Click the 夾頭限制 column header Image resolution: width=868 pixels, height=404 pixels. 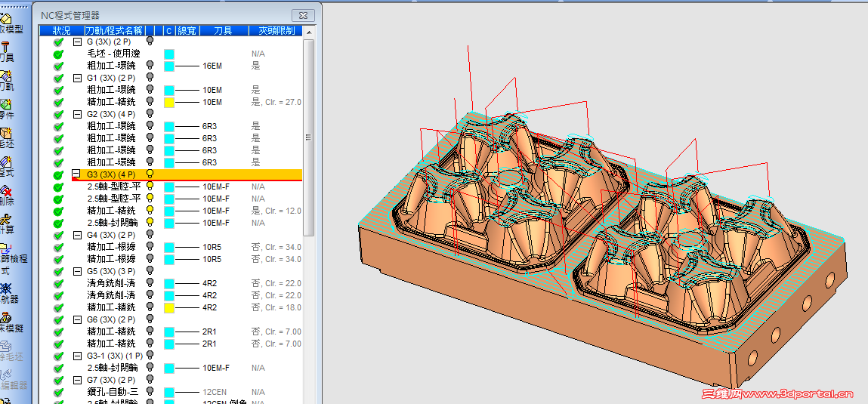click(276, 30)
